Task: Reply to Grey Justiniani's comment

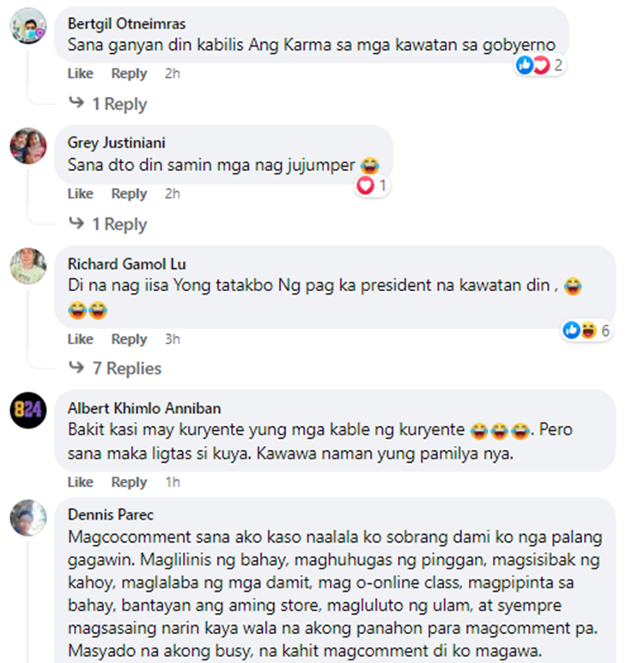Action: (x=129, y=193)
